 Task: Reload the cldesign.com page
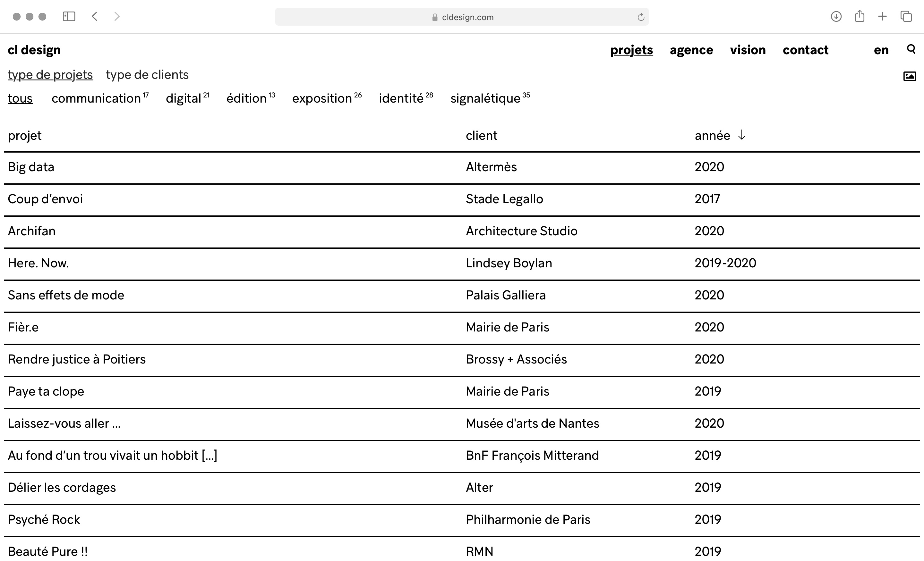point(640,17)
